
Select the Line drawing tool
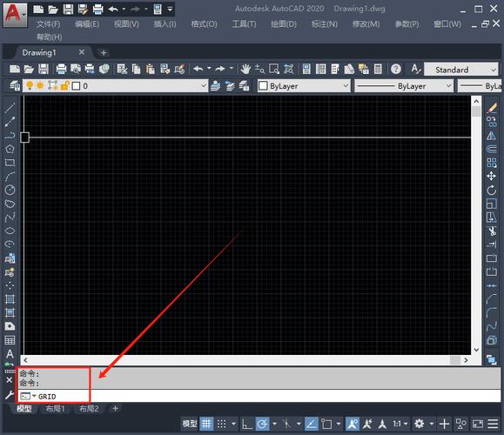click(x=10, y=108)
